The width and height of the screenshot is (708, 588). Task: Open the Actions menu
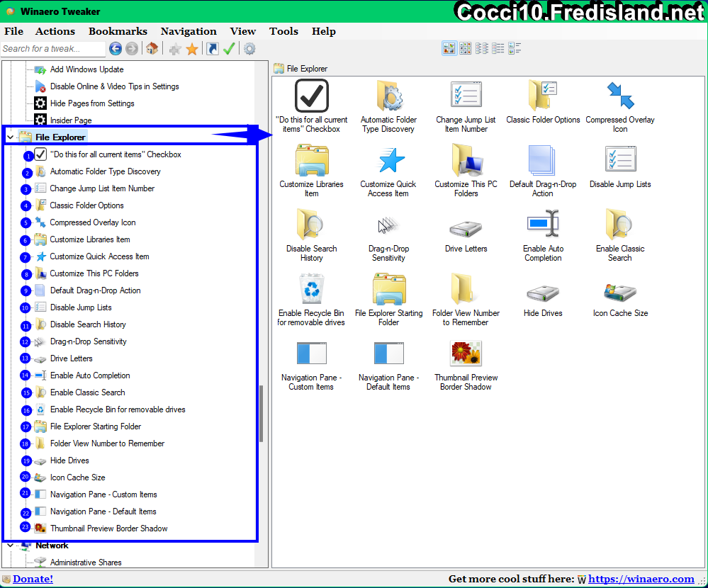(55, 31)
